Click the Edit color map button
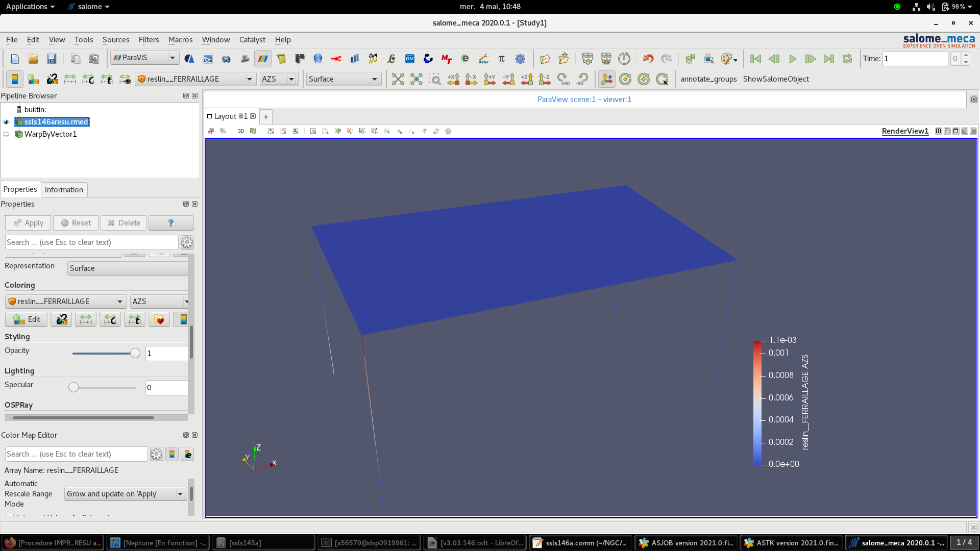Viewport: 980px width, 551px height. tap(27, 319)
